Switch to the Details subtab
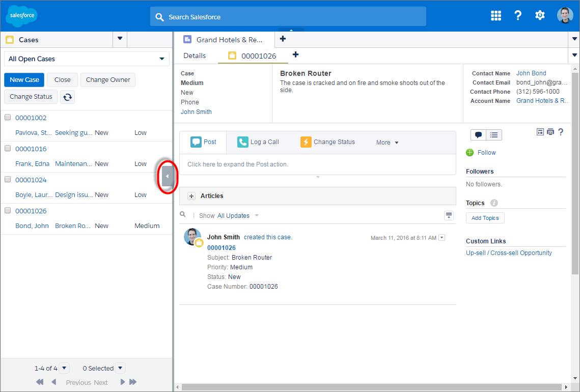The image size is (580, 392). pyautogui.click(x=195, y=56)
